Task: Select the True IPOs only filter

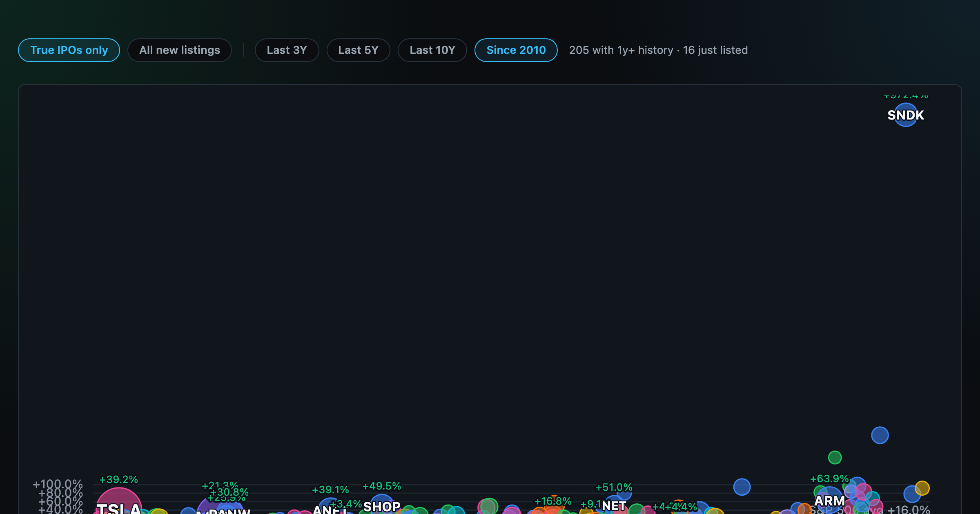Action: (x=69, y=50)
